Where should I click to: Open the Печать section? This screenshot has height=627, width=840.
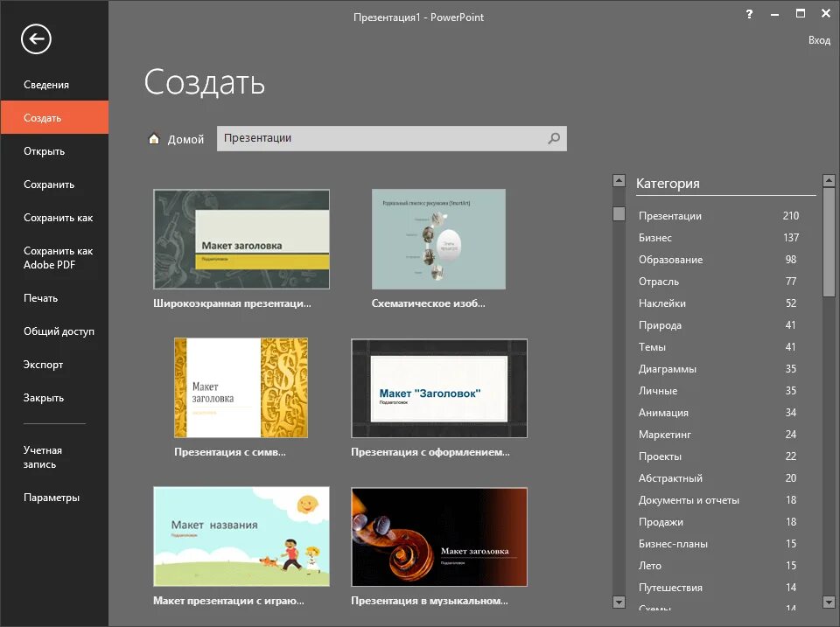pos(54,297)
